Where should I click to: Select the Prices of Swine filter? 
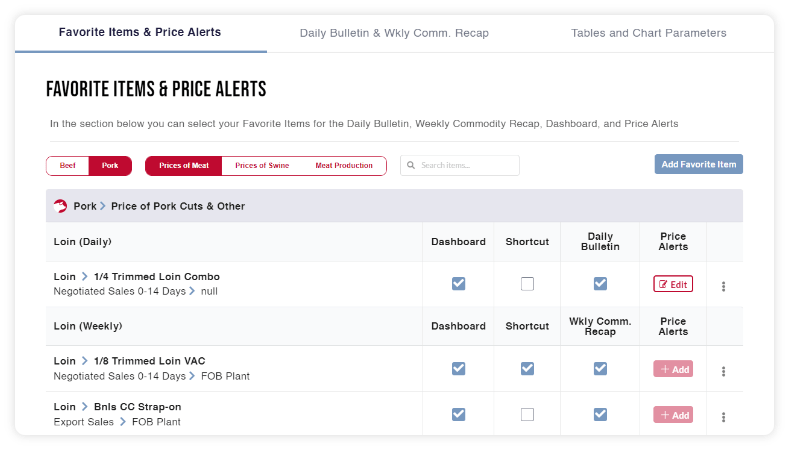coord(261,166)
